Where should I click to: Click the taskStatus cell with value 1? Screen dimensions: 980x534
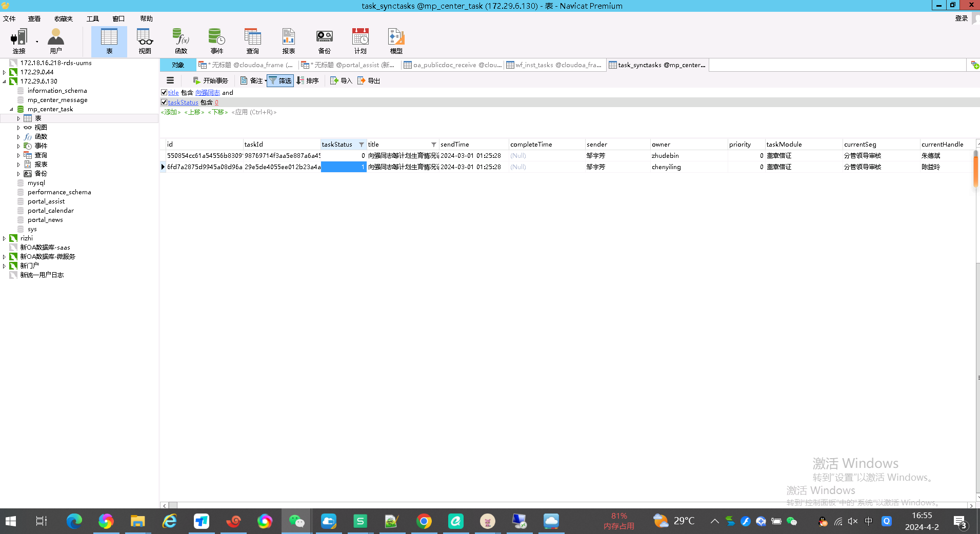[x=344, y=167]
